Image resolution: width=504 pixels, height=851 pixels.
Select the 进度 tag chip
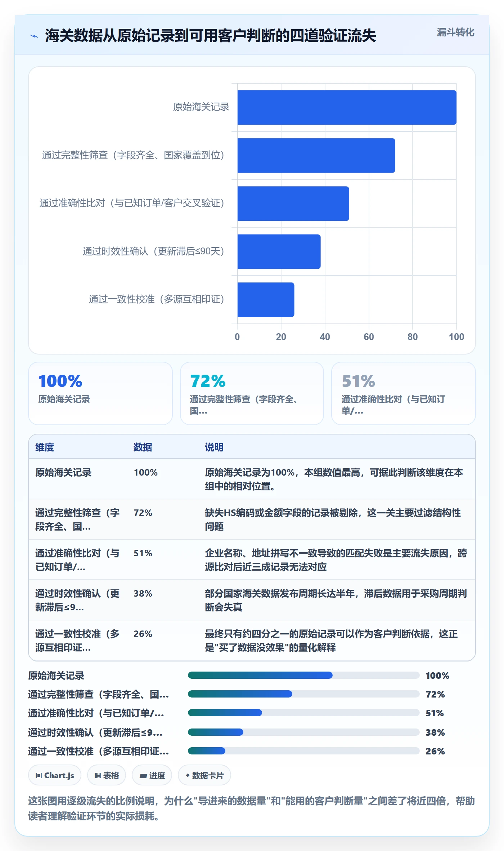coord(152,775)
